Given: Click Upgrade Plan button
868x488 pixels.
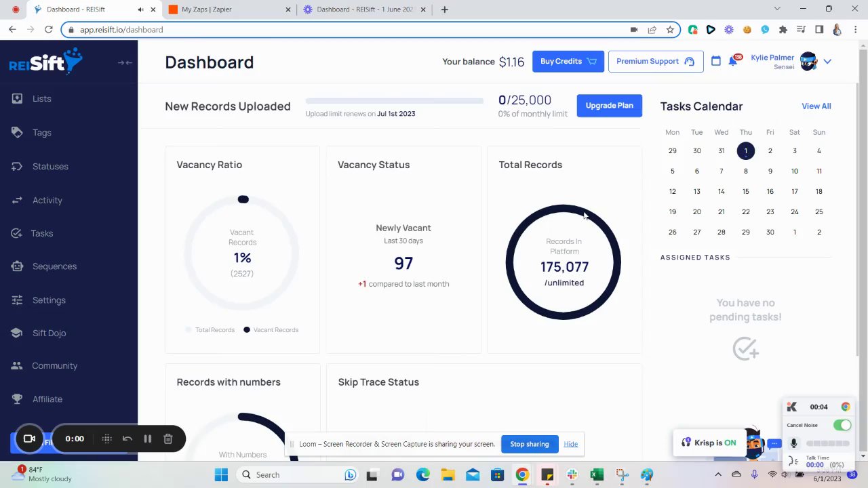Looking at the screenshot, I should (610, 106).
